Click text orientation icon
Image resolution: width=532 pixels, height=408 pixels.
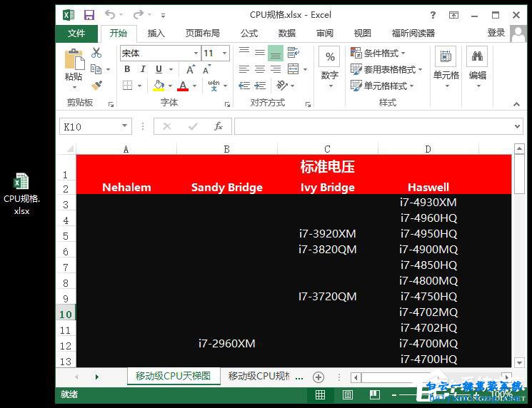(281, 85)
